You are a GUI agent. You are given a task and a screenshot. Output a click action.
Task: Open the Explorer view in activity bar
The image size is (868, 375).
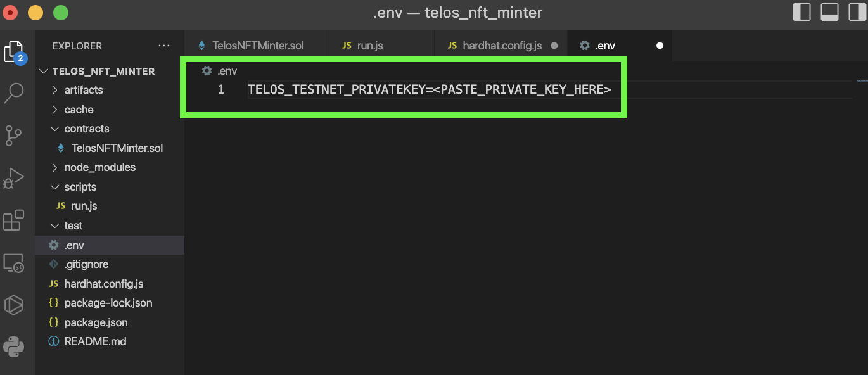point(14,52)
